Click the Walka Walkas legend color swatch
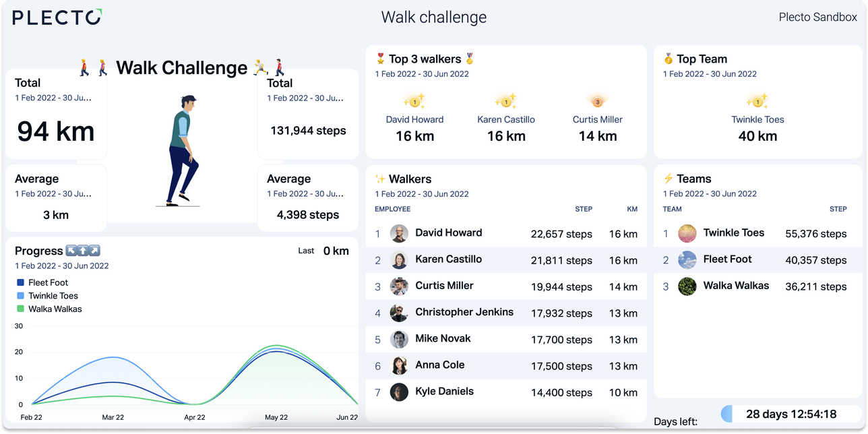 click(21, 309)
